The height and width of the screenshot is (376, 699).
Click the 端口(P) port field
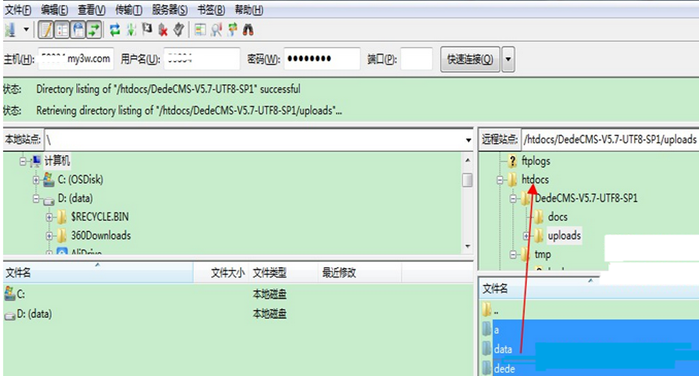click(416, 59)
